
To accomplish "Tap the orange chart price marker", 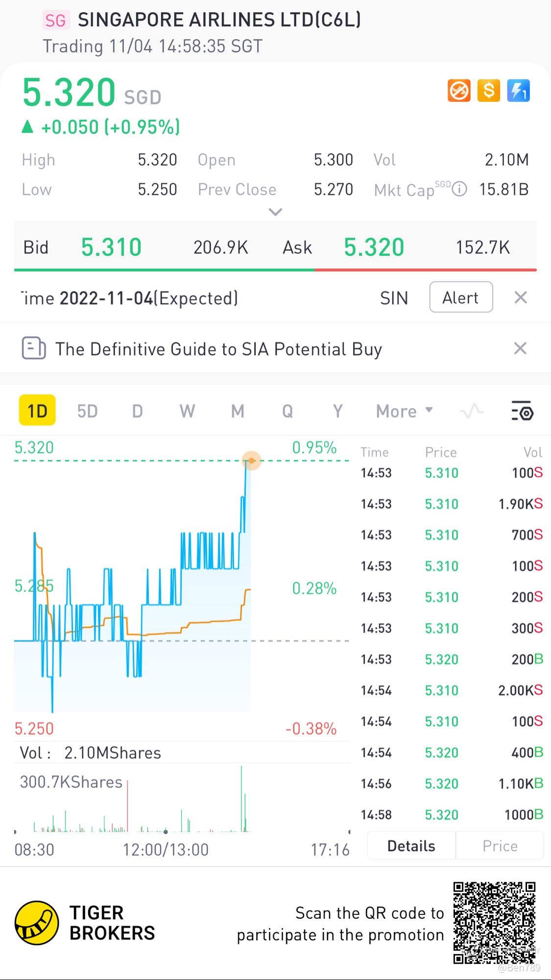I will tap(252, 461).
